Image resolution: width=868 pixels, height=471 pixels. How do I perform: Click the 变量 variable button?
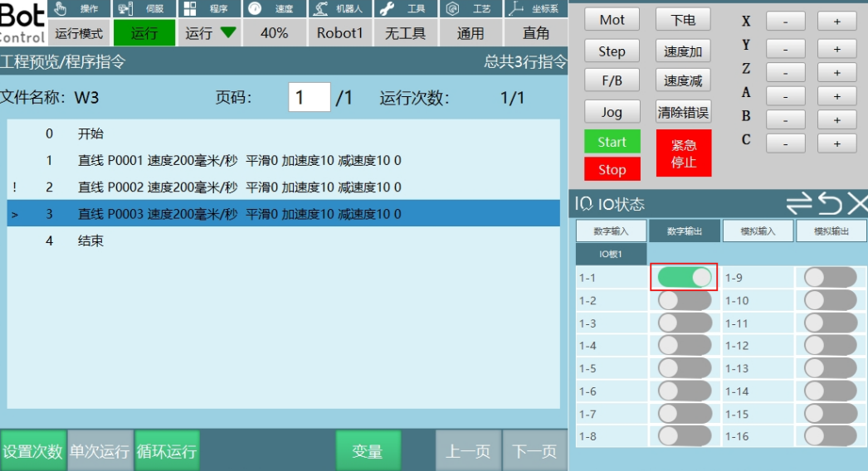pos(368,450)
